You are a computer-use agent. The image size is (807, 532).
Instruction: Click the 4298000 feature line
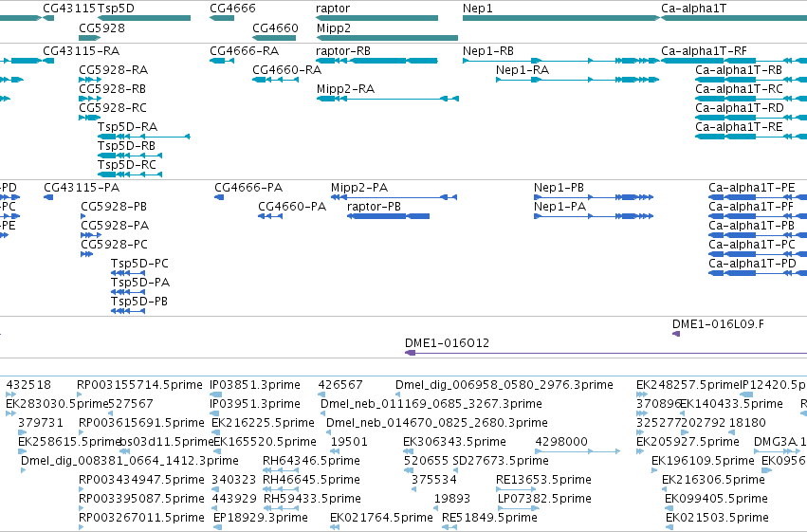click(x=578, y=451)
